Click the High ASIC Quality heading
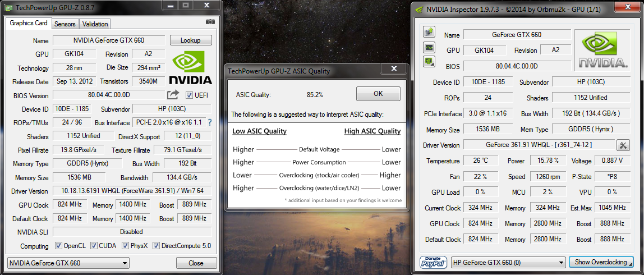 (372, 131)
